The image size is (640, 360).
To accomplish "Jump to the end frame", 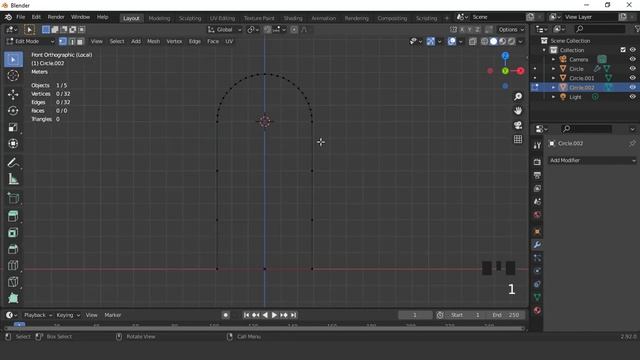I will [293, 315].
